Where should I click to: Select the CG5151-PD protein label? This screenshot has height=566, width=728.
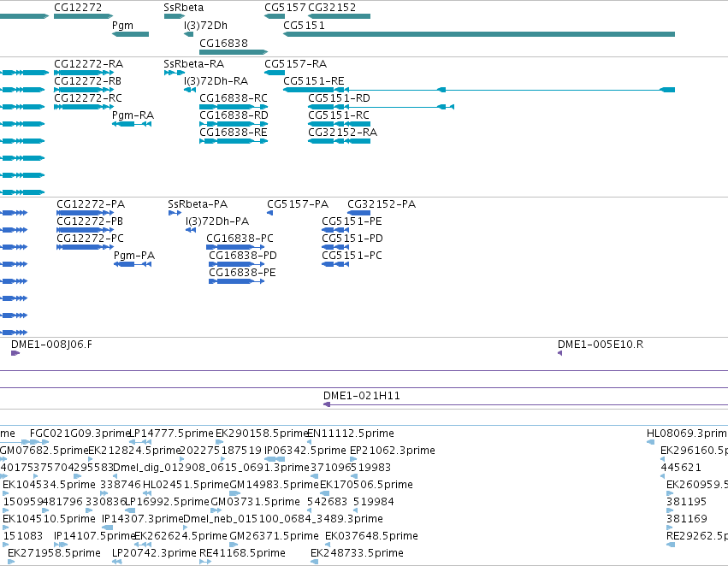[352, 239]
